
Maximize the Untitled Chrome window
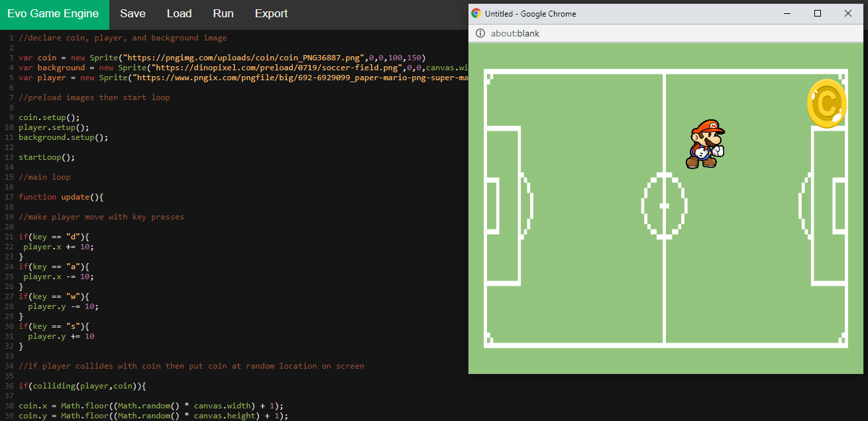pos(818,13)
